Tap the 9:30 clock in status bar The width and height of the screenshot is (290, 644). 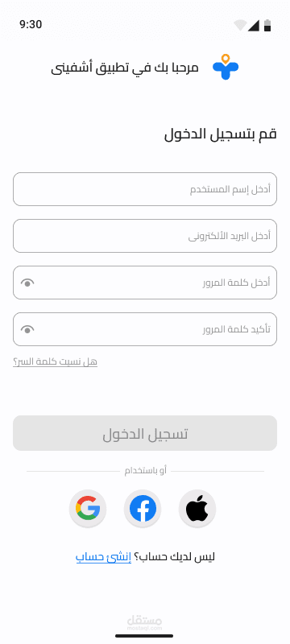31,25
